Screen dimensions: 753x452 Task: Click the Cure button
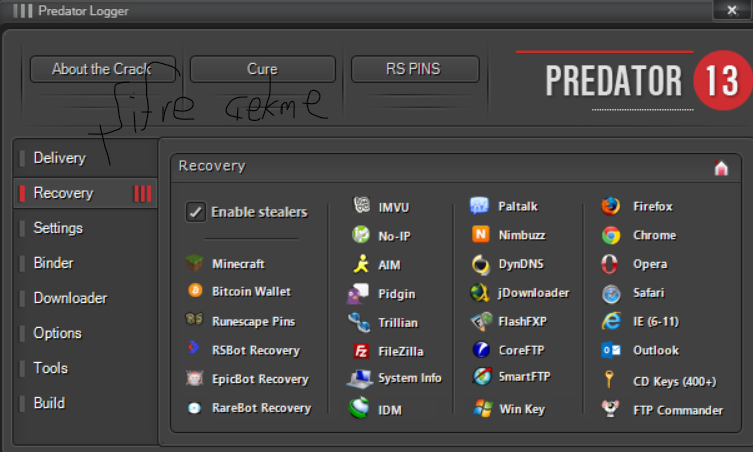tap(263, 69)
